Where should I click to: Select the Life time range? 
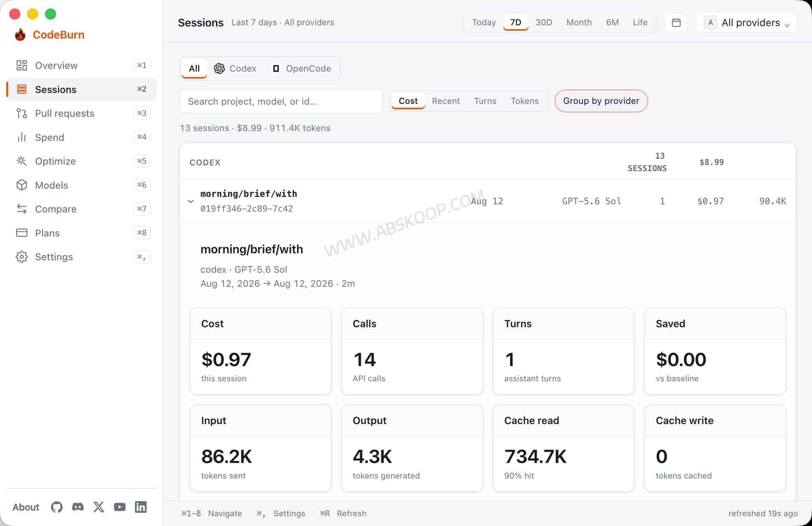tap(640, 23)
